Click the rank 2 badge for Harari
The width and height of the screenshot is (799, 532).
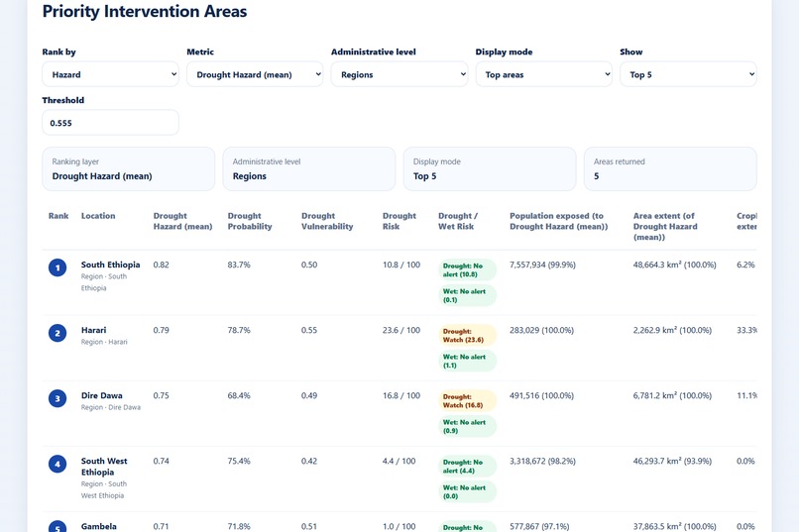tap(57, 333)
